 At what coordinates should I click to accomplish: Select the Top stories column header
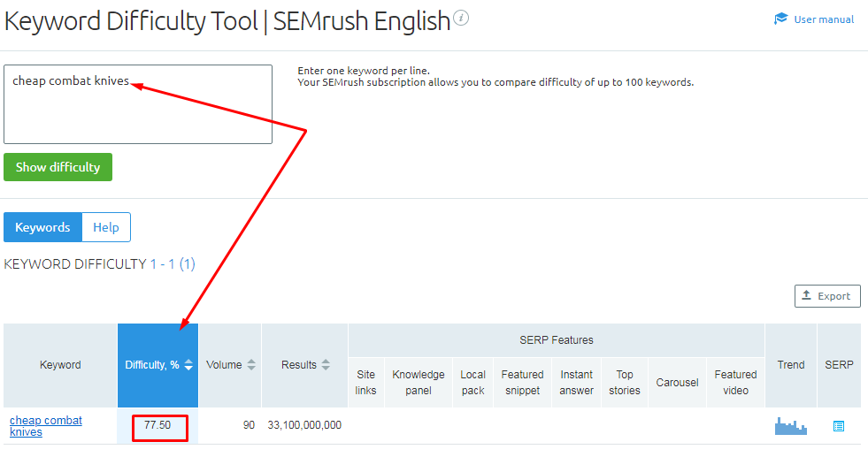(x=625, y=383)
